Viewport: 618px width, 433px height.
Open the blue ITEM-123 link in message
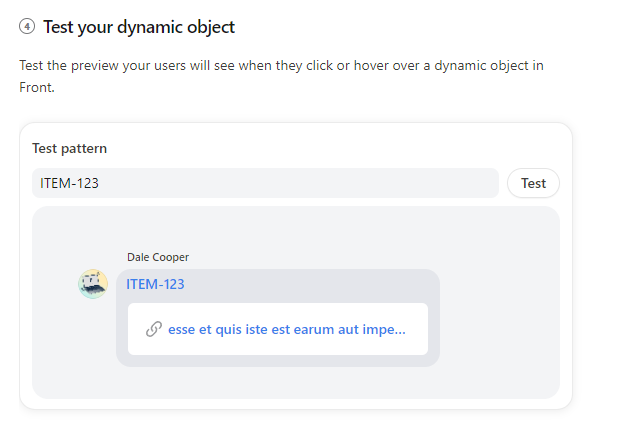(x=155, y=284)
